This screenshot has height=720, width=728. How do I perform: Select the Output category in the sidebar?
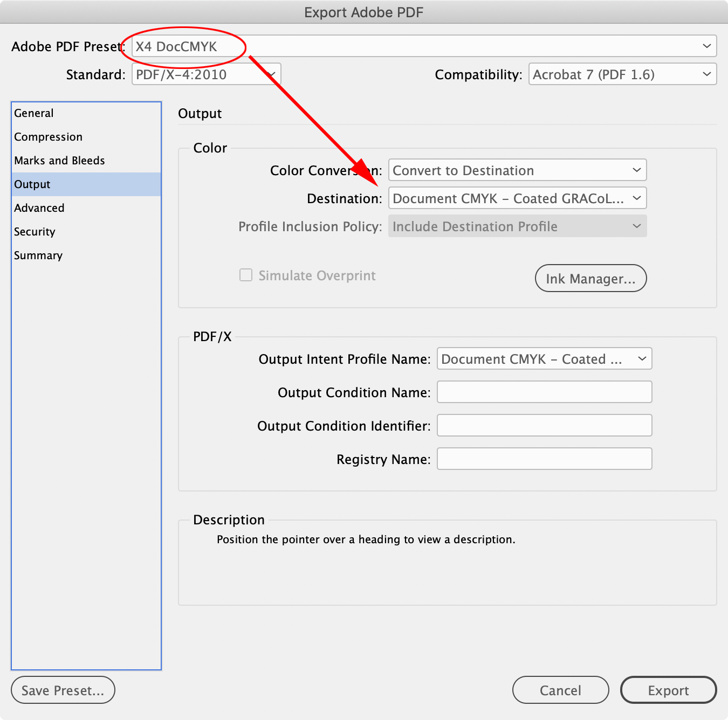[32, 184]
